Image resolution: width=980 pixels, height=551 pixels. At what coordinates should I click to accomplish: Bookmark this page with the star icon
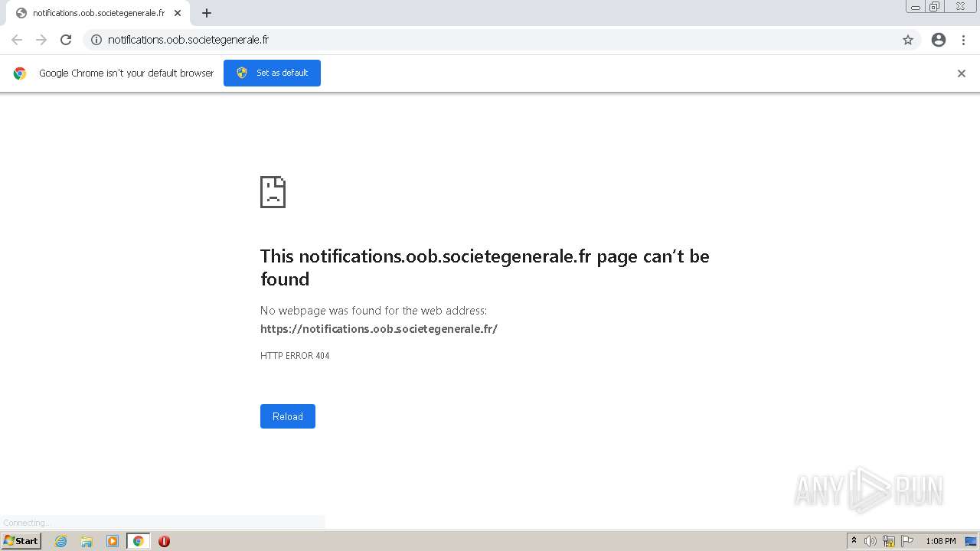point(908,40)
